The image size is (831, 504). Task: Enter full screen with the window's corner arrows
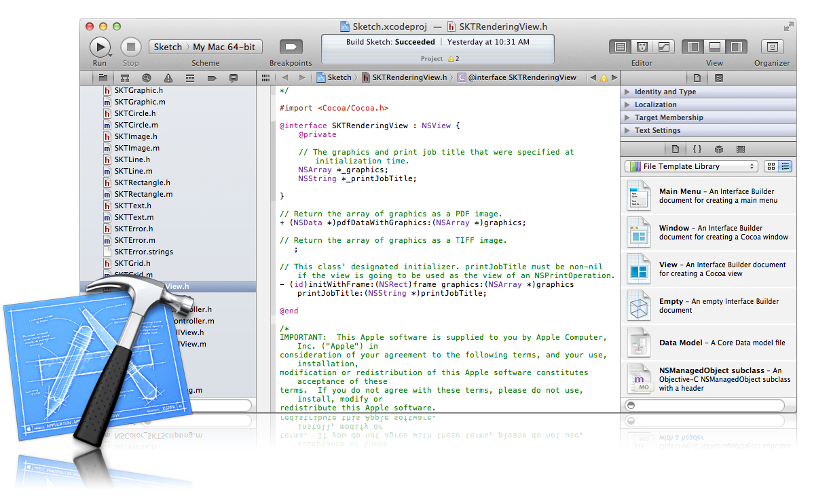tap(788, 26)
